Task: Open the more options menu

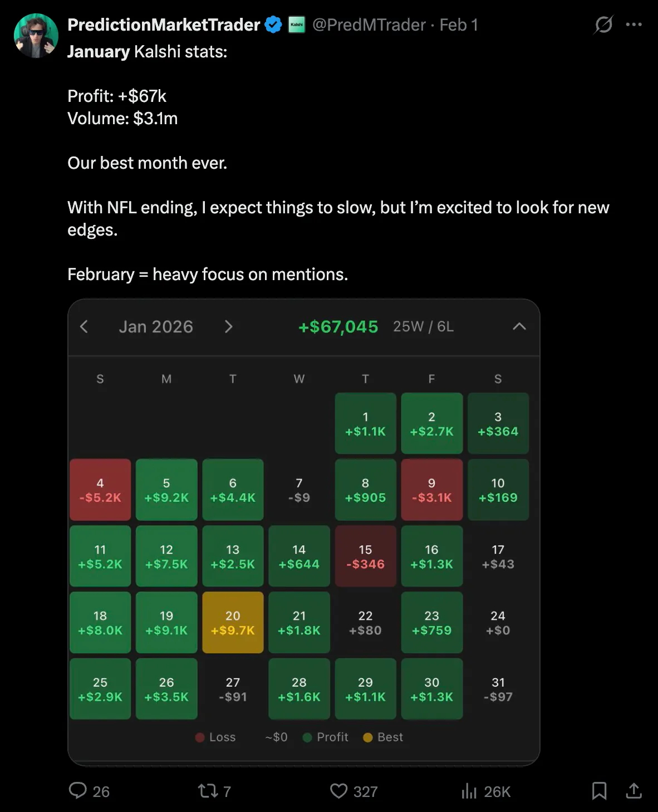Action: [634, 23]
